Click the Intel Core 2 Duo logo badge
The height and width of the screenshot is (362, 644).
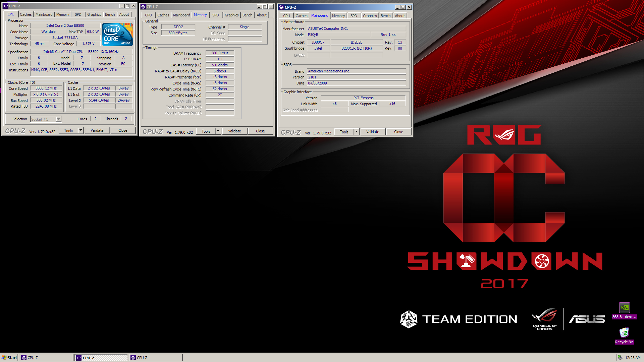tap(117, 35)
